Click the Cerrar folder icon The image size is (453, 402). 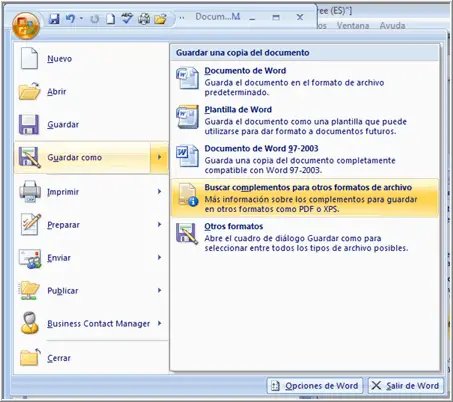point(30,357)
